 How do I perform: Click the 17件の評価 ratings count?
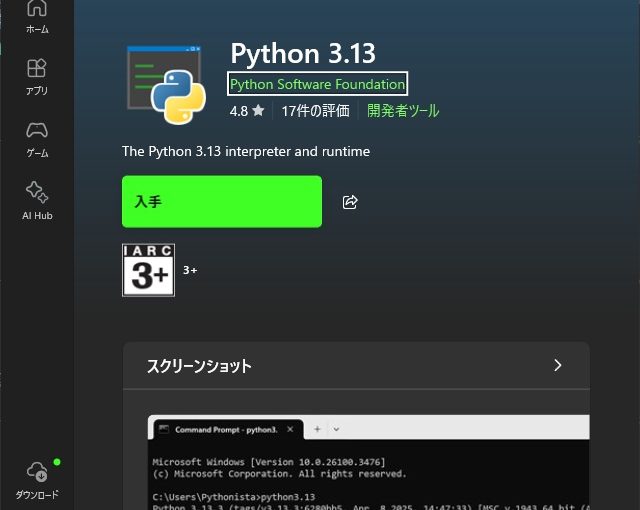coord(315,111)
